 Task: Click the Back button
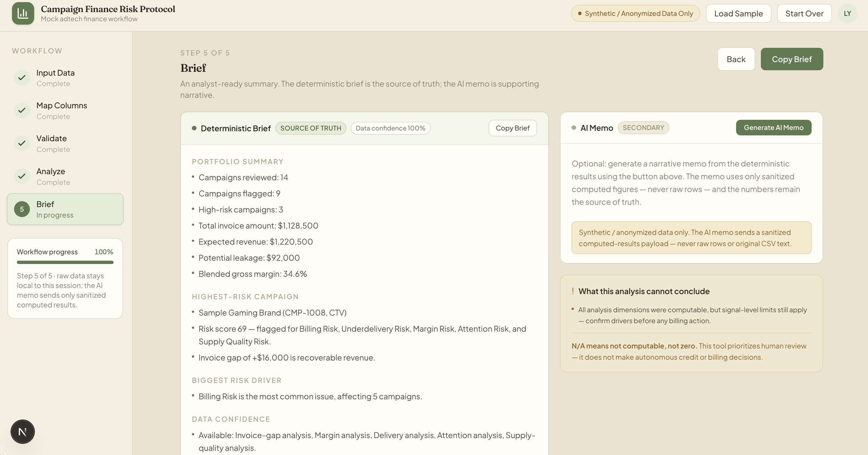pos(736,59)
